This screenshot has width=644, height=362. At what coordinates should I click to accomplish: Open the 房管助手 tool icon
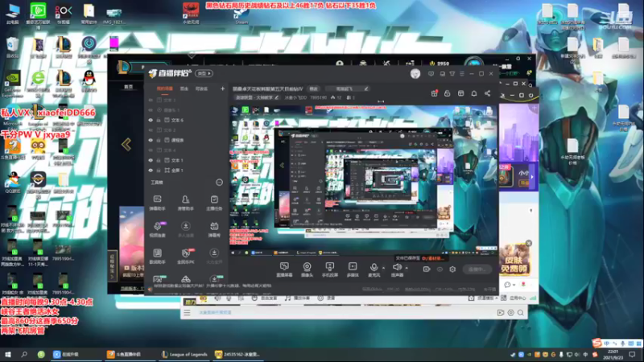[186, 203]
